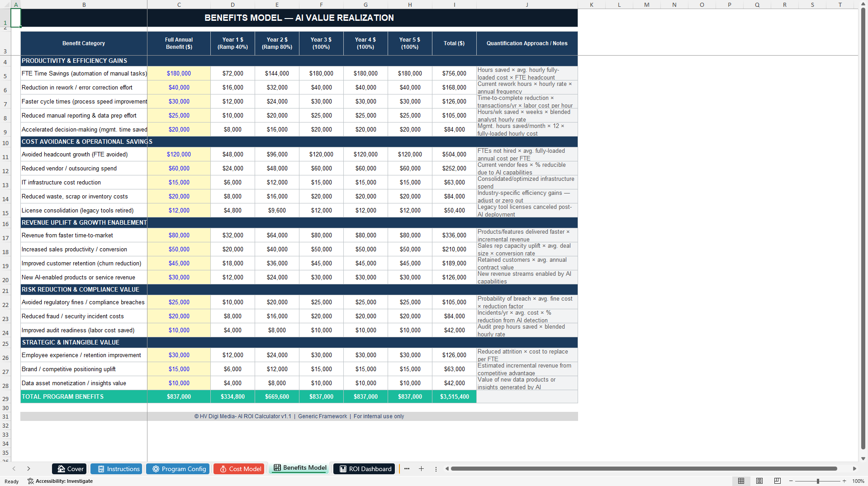Viewport: 868px width, 486px height.
Task: Select Data asset monetization row label
Action: (84, 383)
